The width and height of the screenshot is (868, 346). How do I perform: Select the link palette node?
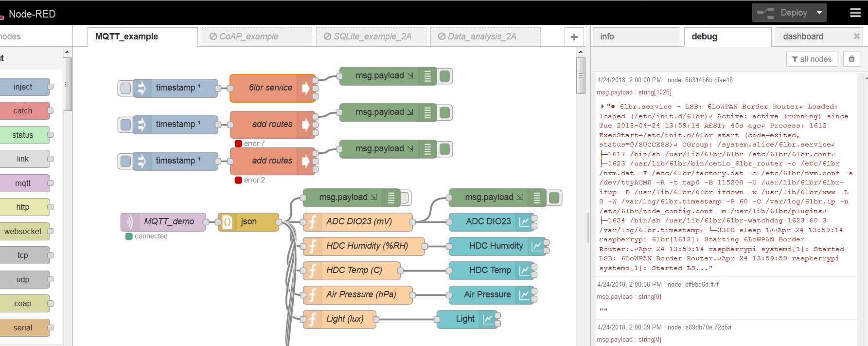[x=25, y=159]
